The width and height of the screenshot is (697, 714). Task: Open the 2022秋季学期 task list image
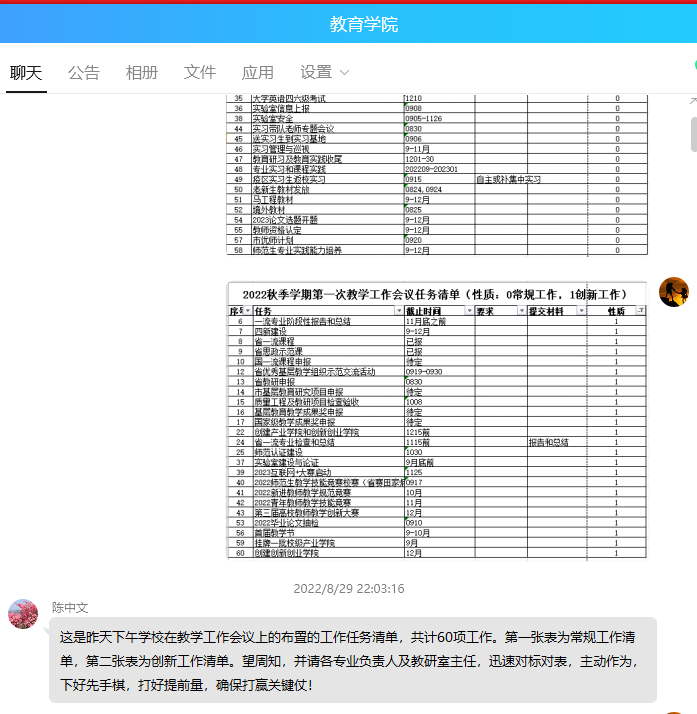tap(437, 420)
